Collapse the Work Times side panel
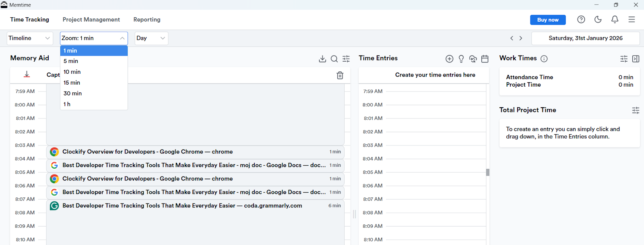Image resolution: width=644 pixels, height=245 pixels. coord(636,59)
